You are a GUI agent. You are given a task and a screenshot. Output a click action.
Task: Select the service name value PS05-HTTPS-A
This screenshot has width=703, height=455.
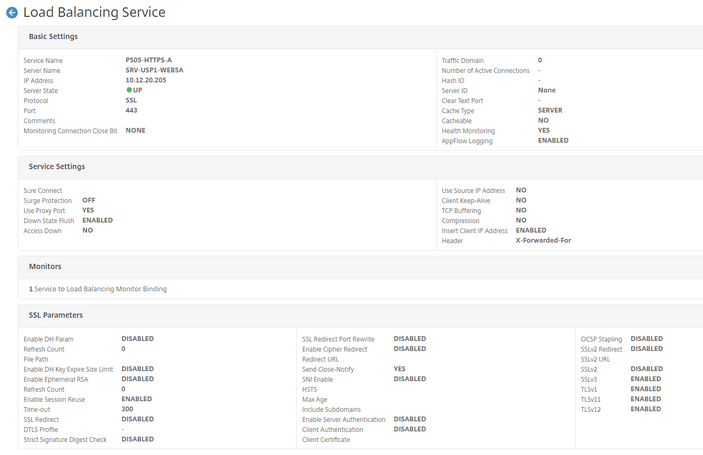tap(148, 61)
